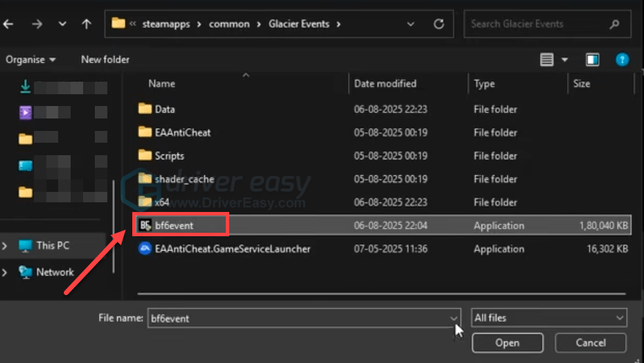Toggle the preview pane icon
This screenshot has width=644, height=363.
592,60
